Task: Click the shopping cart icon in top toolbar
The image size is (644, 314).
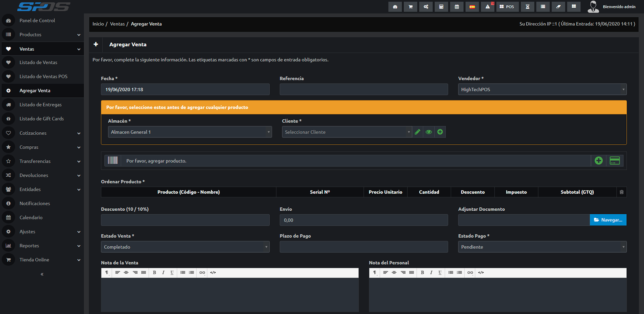Action: (x=411, y=7)
